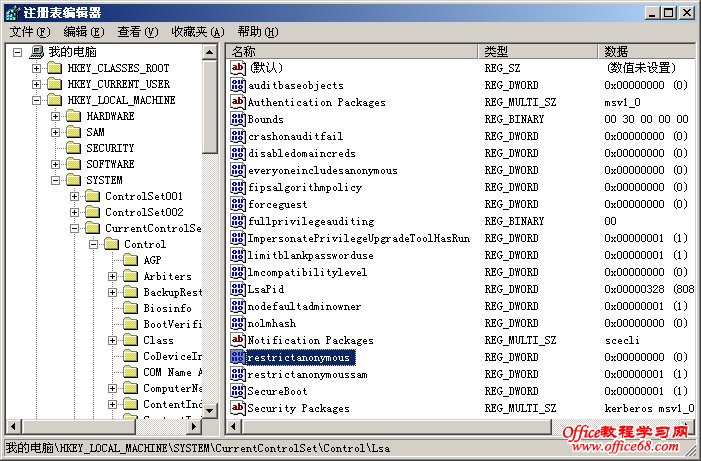The height and width of the screenshot is (461, 701).
Task: Click the (默认) default value icon
Action: (x=237, y=68)
